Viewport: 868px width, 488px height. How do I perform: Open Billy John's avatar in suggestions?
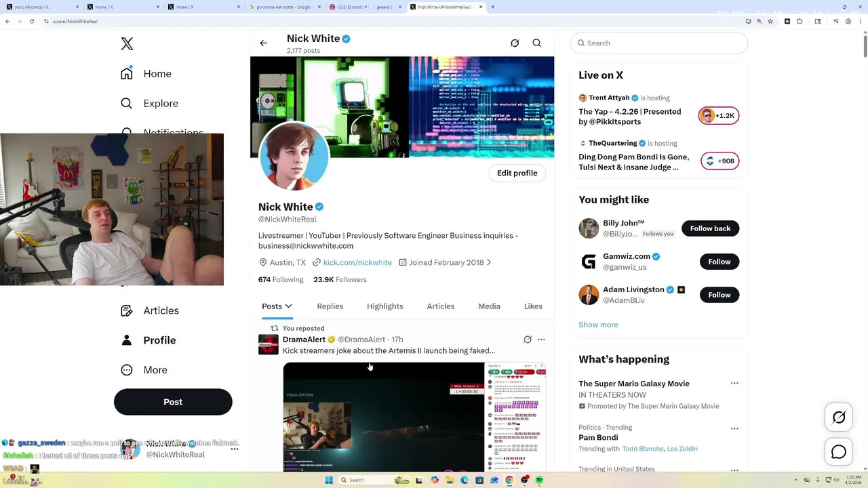click(589, 228)
